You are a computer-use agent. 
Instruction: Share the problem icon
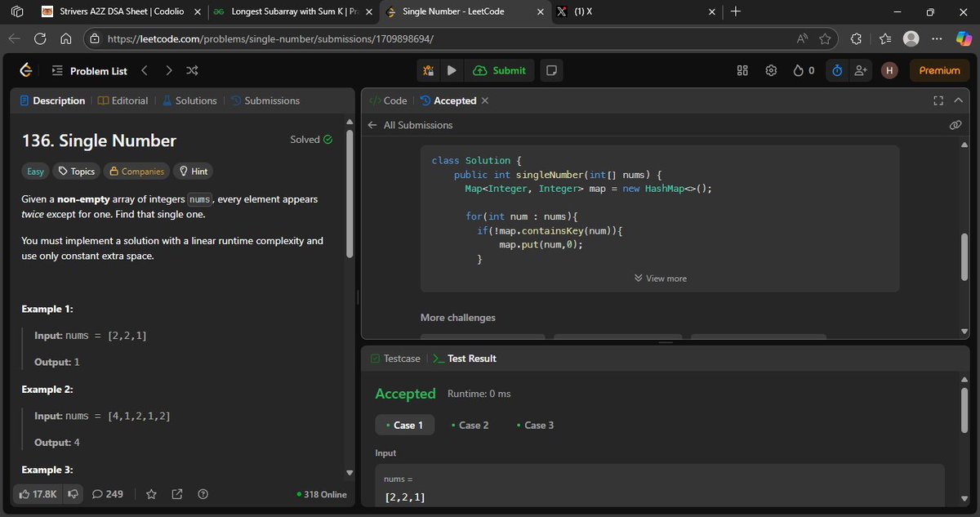(177, 494)
